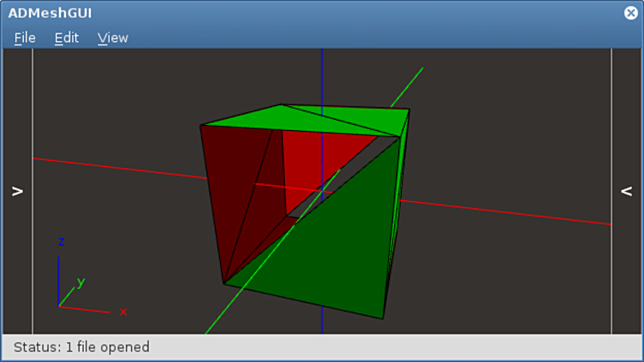The width and height of the screenshot is (644, 362).
Task: Click the y label on axis gizmo
Action: click(x=81, y=282)
